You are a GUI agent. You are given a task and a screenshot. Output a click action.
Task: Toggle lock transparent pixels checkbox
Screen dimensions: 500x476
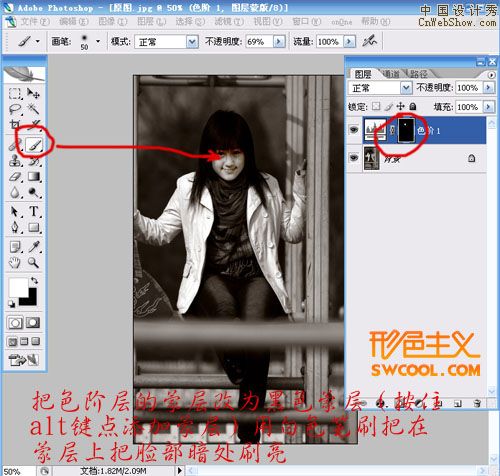tap(376, 107)
